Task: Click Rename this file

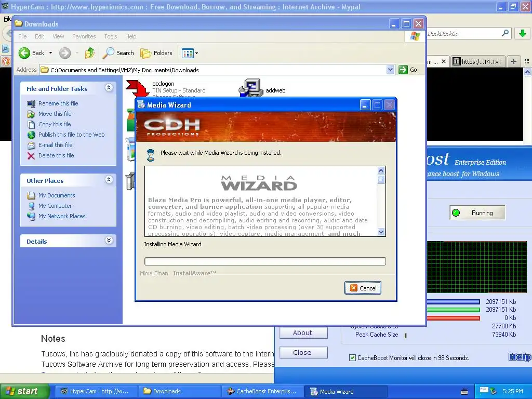Action: click(58, 103)
